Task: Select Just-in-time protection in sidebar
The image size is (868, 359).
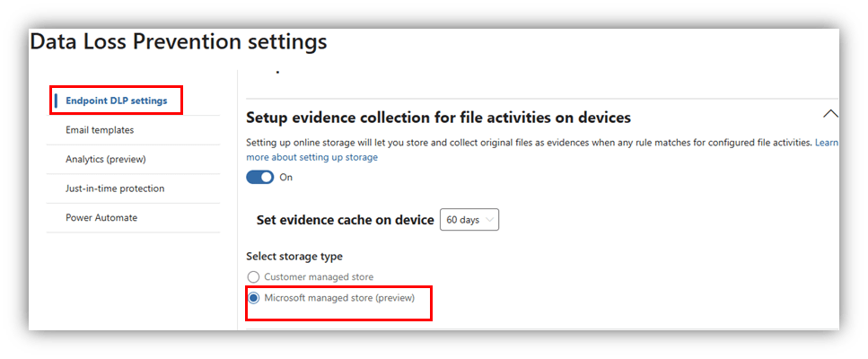Action: click(x=115, y=188)
